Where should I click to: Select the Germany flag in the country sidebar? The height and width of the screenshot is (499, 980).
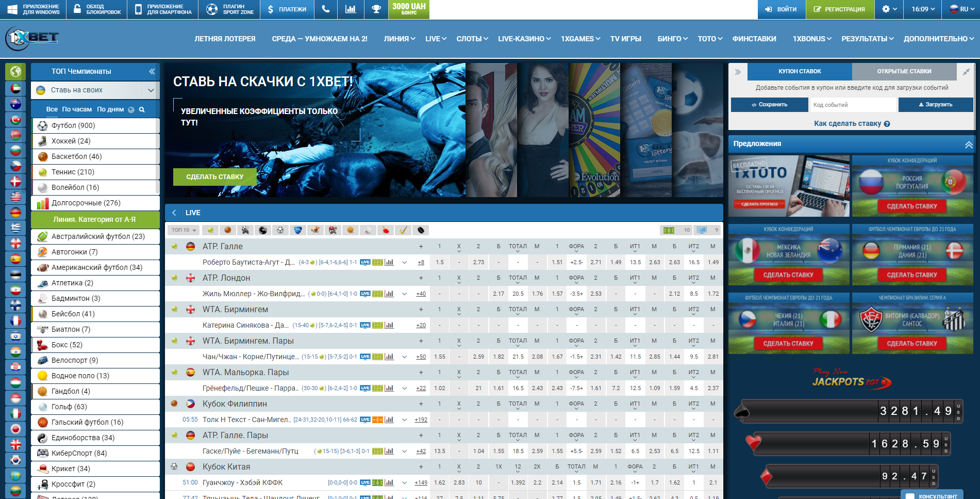[x=15, y=213]
